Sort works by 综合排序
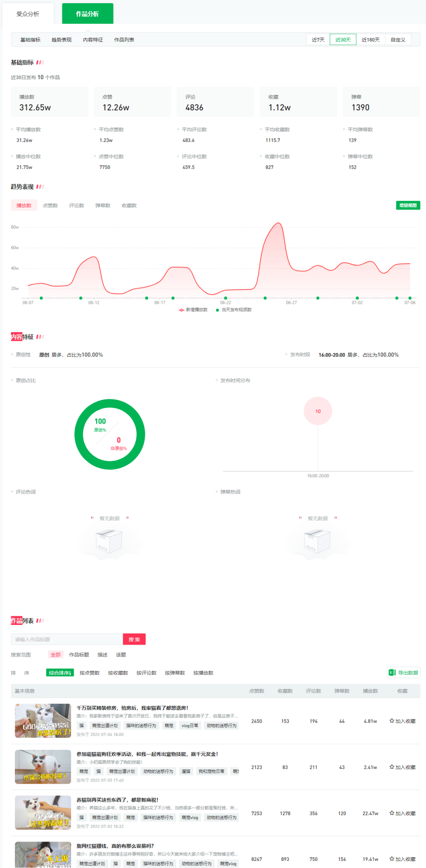The width and height of the screenshot is (426, 868). (60, 673)
